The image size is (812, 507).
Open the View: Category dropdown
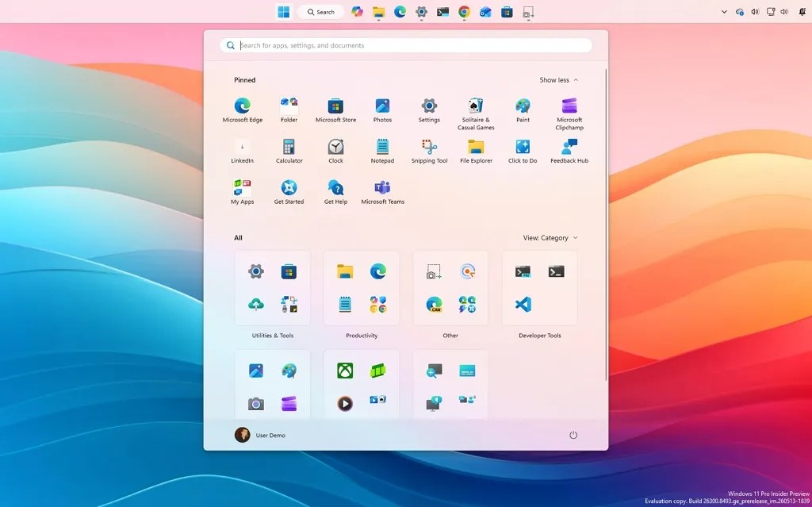(x=550, y=238)
